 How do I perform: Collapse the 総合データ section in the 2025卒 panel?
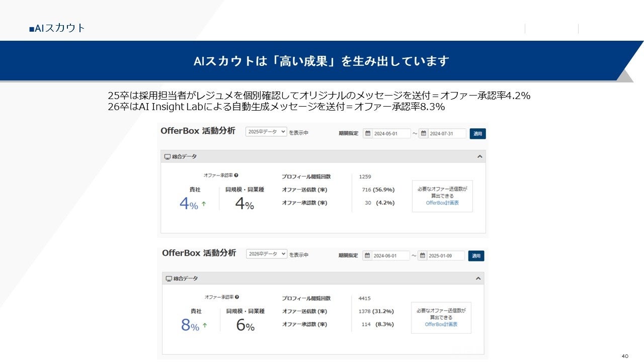tap(479, 157)
